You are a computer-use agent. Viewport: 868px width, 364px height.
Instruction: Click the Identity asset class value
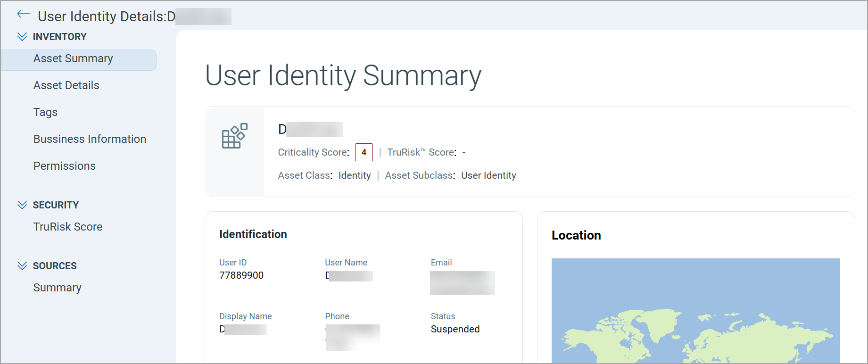pos(355,175)
